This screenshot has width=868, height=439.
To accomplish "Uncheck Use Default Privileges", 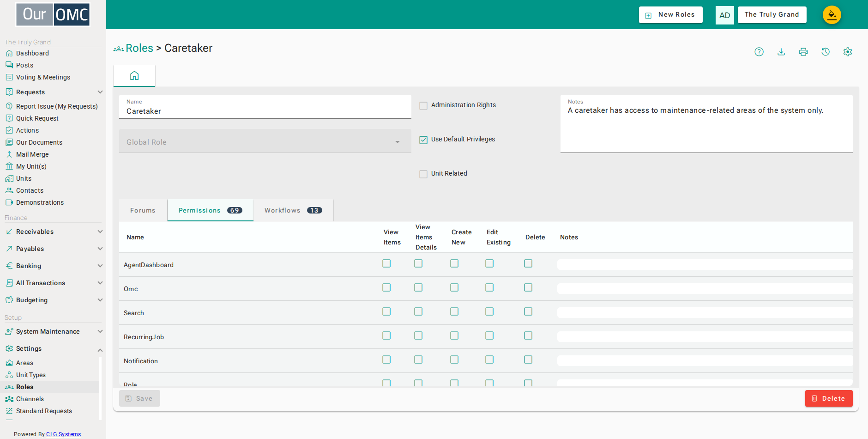I will (423, 140).
